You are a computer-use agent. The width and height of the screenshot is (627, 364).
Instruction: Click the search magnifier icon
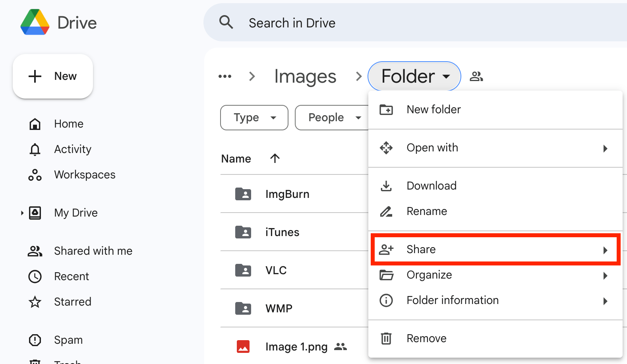point(226,22)
